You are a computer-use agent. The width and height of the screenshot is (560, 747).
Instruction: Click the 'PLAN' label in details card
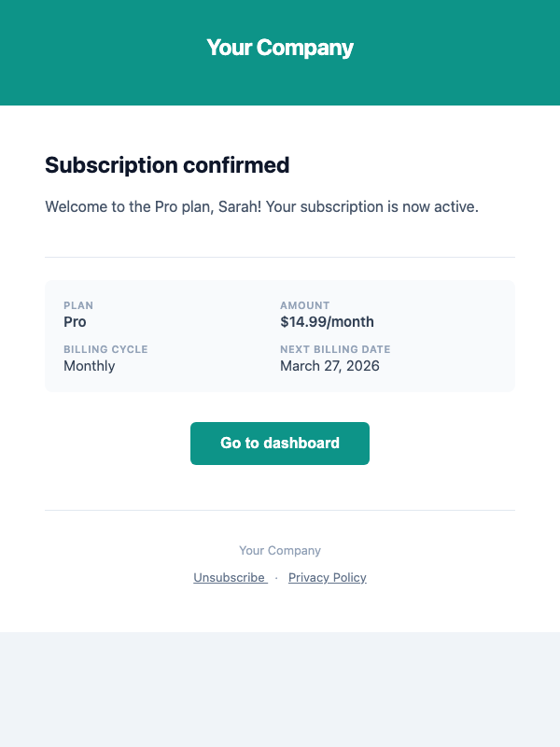(x=78, y=305)
